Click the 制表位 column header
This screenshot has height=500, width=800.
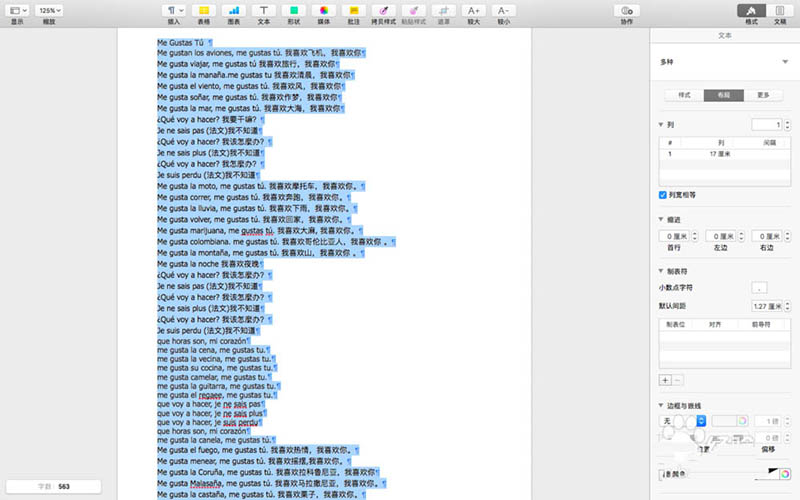(676, 324)
